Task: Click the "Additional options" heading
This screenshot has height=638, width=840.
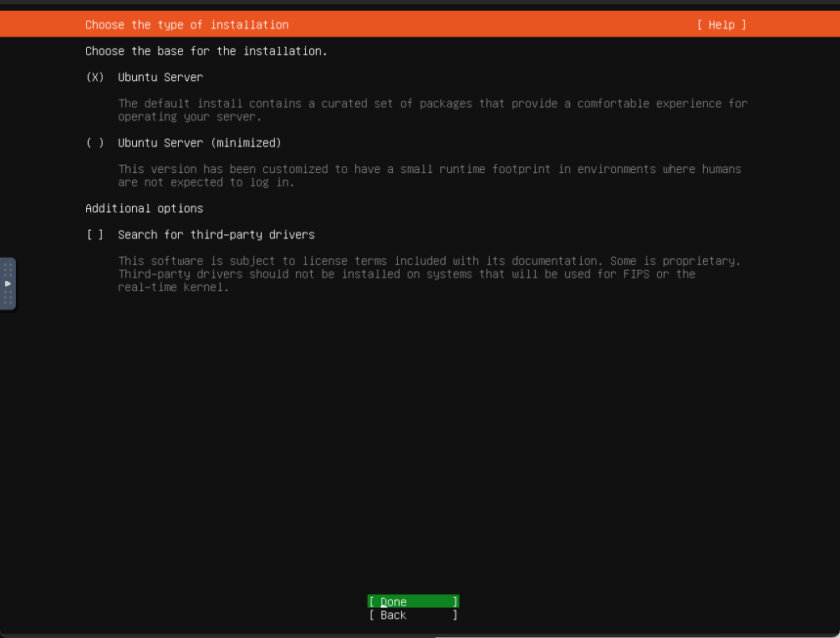Action: [144, 208]
